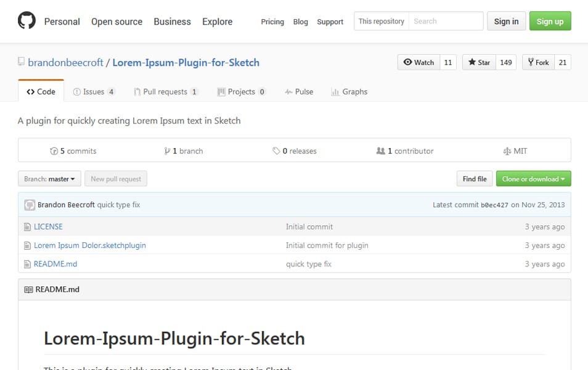Open the latest commit hash b0ec427
This screenshot has height=370, width=588.
tap(494, 205)
